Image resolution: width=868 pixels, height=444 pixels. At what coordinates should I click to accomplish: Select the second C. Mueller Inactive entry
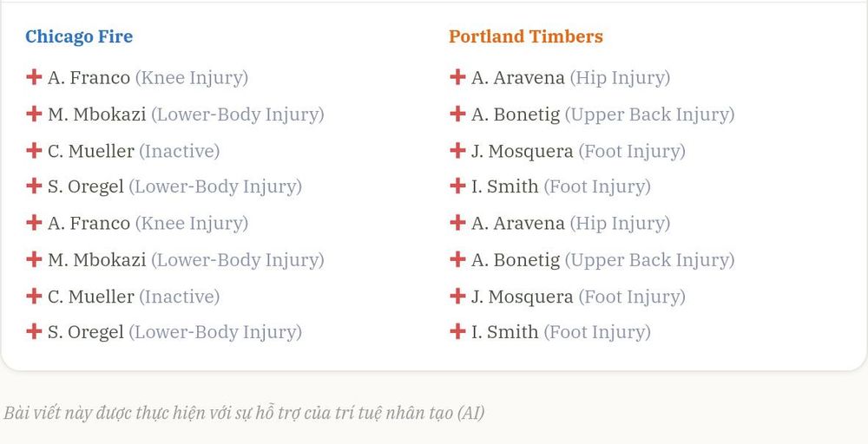click(x=123, y=297)
